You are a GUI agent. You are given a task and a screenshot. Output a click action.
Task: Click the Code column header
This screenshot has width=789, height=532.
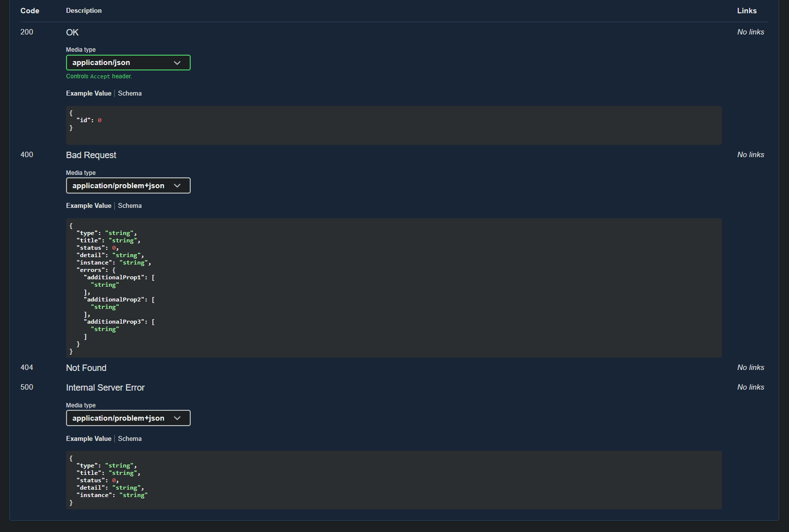[30, 10]
